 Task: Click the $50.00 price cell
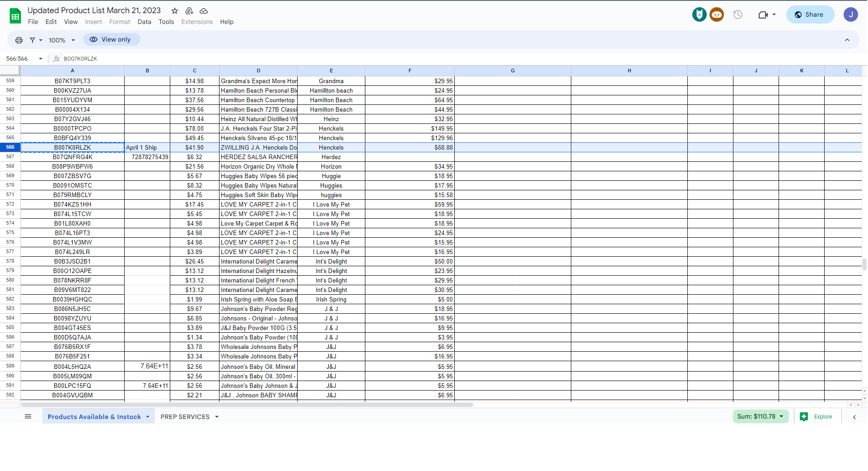(x=410, y=261)
